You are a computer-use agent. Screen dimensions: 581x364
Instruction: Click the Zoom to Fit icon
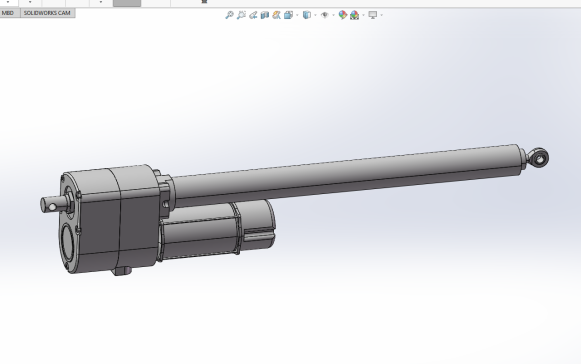click(229, 15)
